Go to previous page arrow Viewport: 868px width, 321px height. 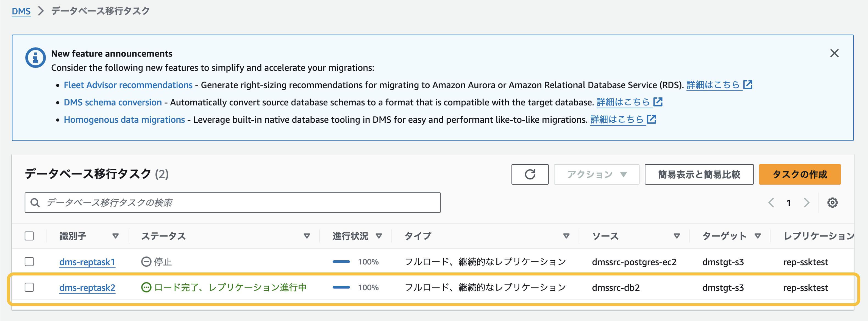[771, 202]
